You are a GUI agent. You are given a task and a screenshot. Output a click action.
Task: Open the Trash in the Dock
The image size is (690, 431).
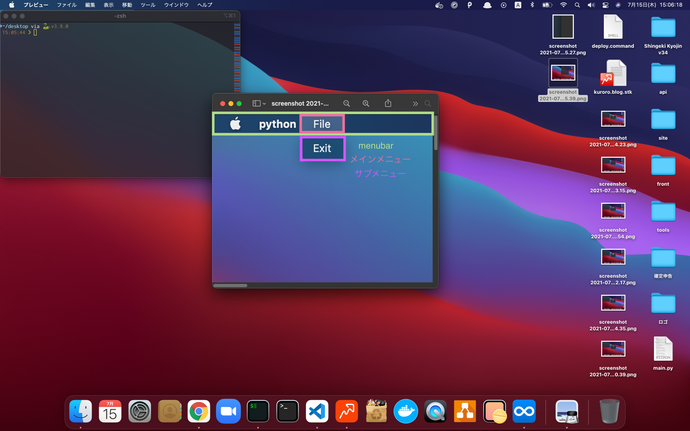[x=609, y=411]
